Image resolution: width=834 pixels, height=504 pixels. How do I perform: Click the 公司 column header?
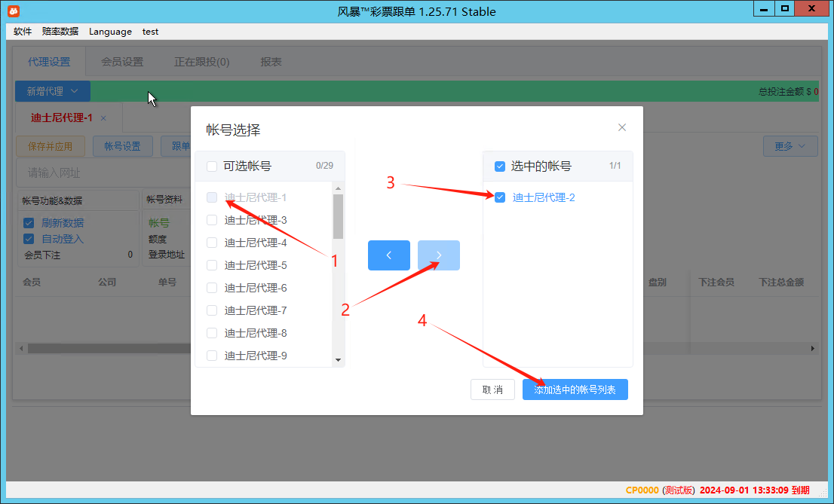pos(107,283)
